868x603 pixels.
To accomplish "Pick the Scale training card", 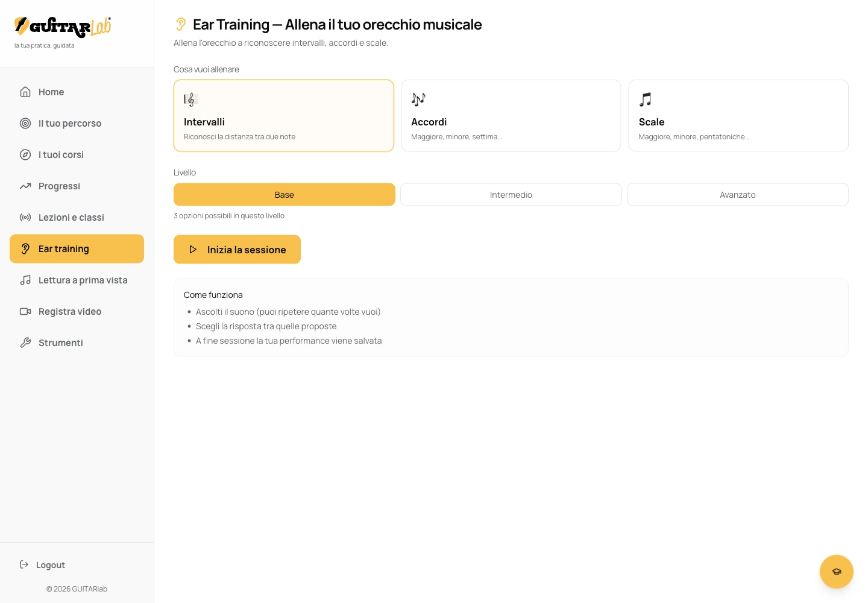I will pos(738,116).
